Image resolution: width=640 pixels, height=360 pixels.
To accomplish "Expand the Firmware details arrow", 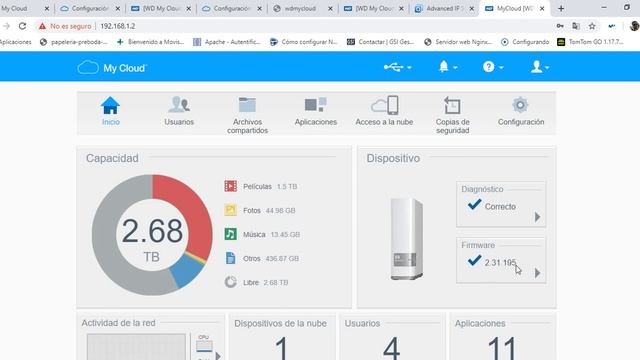I will pyautogui.click(x=537, y=273).
